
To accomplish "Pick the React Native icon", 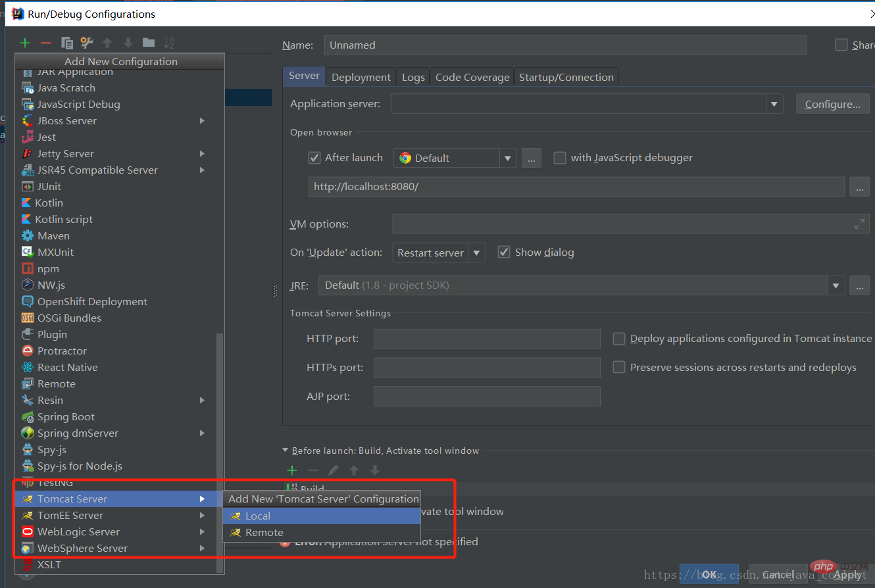I will 28,367.
